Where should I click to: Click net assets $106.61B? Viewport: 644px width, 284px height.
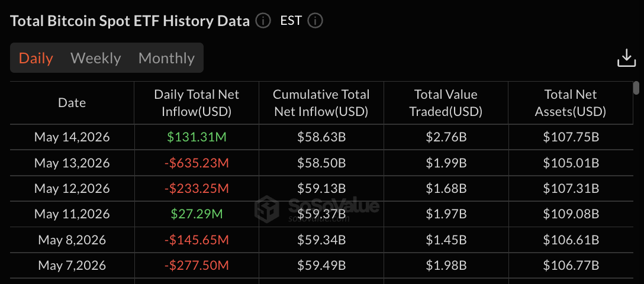(x=571, y=240)
